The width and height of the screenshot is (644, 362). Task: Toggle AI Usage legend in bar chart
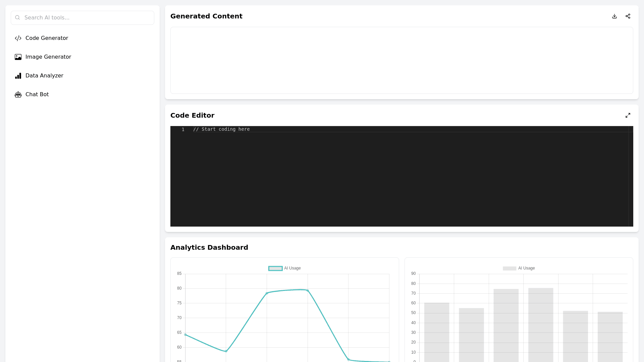click(x=519, y=268)
